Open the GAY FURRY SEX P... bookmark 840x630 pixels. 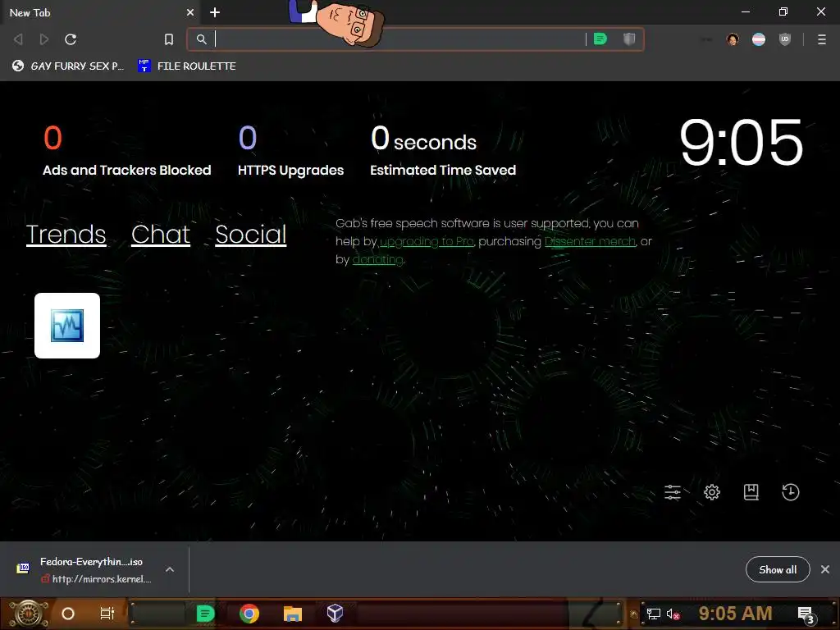68,66
